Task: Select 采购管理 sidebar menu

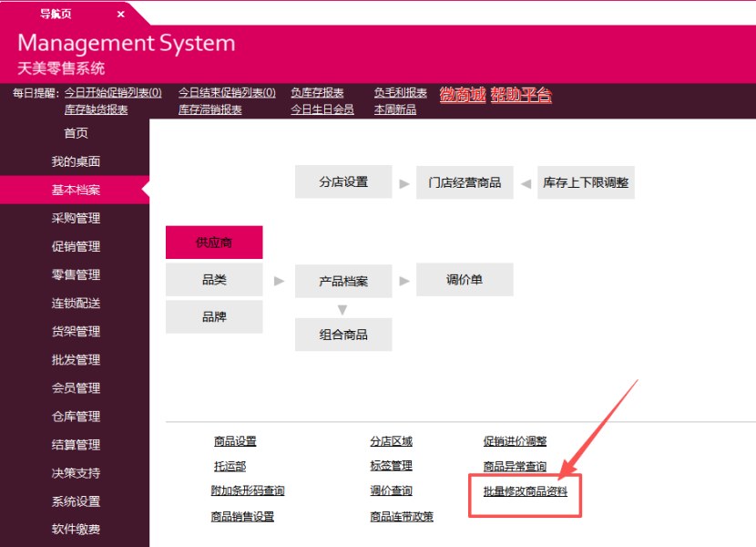Action: 76,218
